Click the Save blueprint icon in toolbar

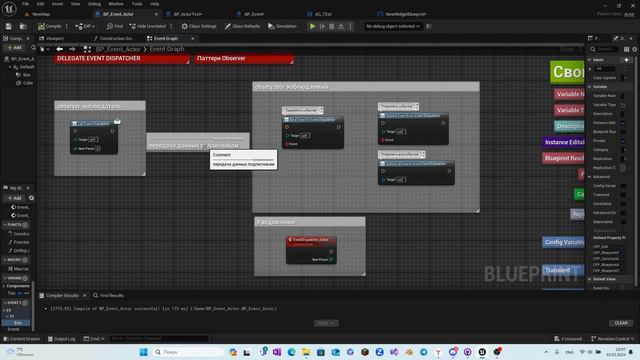(x=9, y=26)
